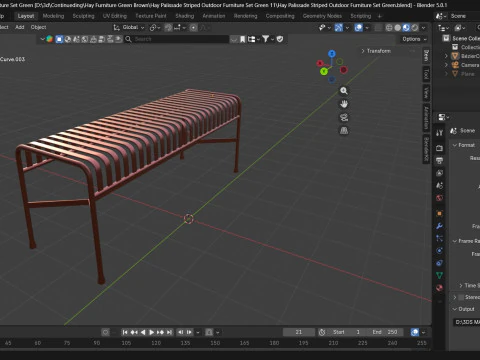Viewport: 480px width, 360px height.
Task: Toggle proportional editing in header
Action: (x=193, y=28)
